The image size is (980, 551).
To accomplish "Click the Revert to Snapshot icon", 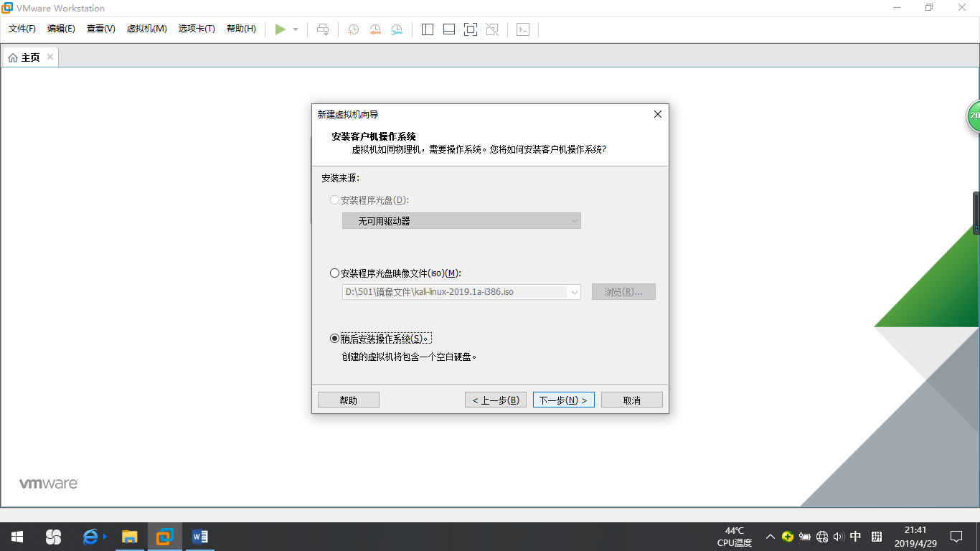I will [375, 29].
